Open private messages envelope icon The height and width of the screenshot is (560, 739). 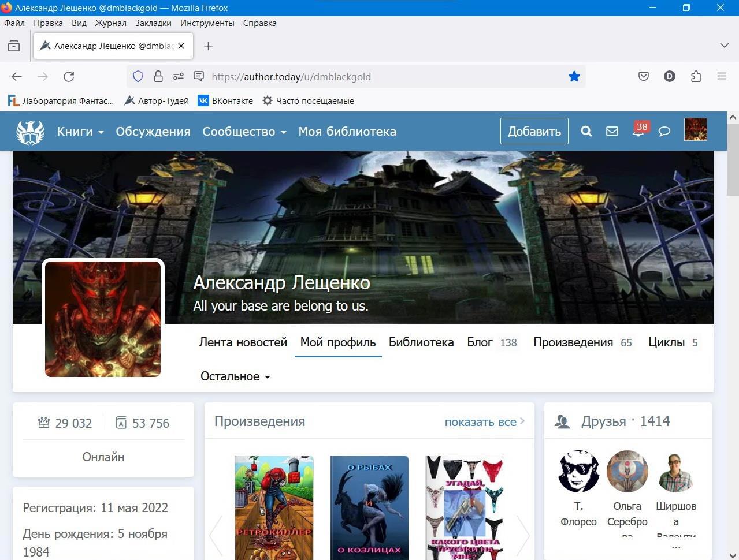pos(612,131)
